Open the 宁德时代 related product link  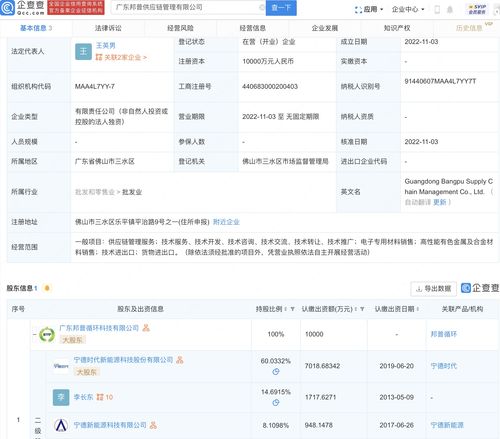click(x=444, y=366)
